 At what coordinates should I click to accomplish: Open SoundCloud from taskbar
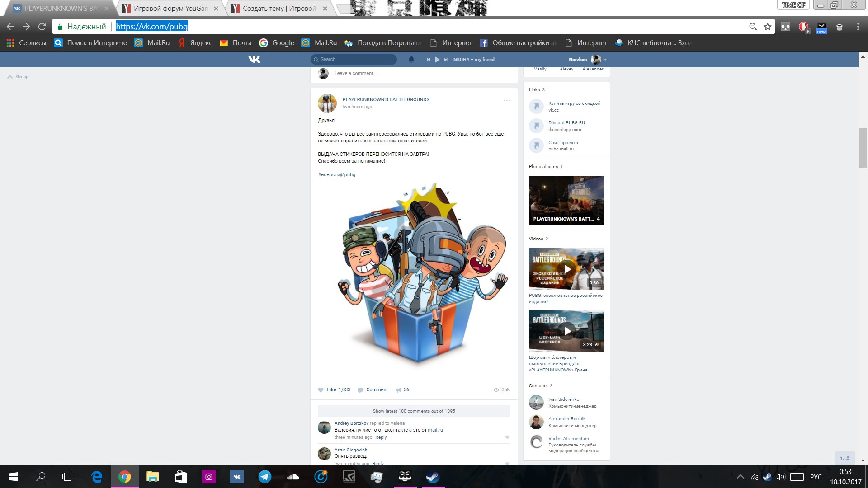pos(293,477)
